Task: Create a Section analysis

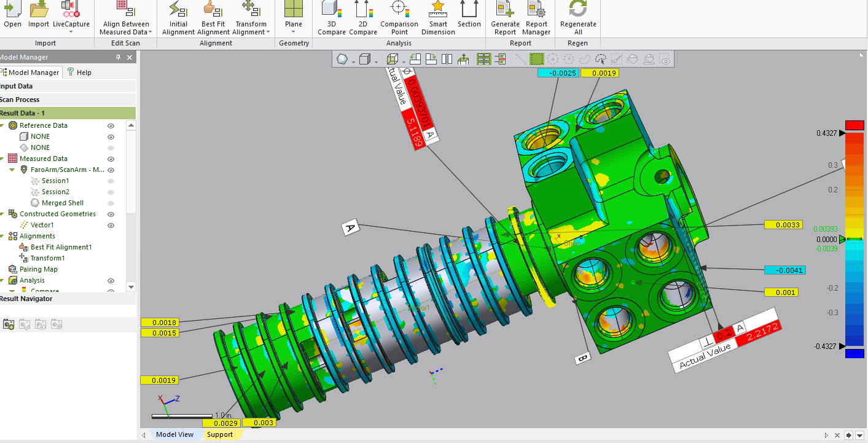Action: [469, 15]
